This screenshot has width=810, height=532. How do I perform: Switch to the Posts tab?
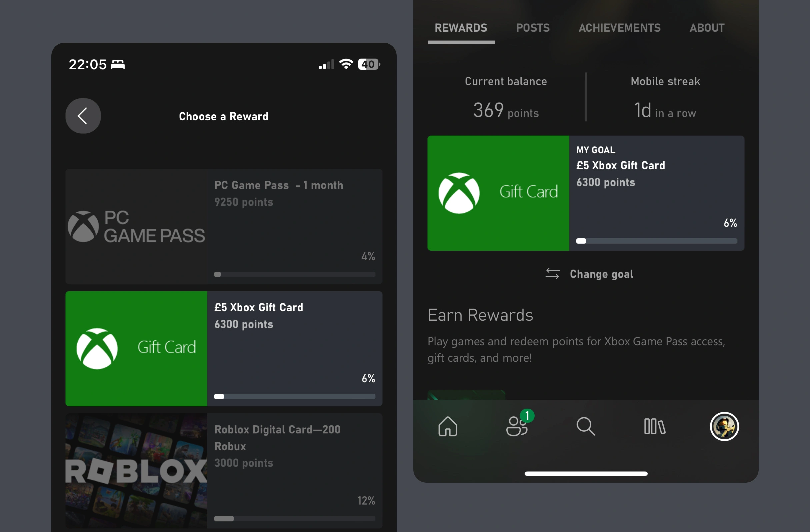[533, 28]
